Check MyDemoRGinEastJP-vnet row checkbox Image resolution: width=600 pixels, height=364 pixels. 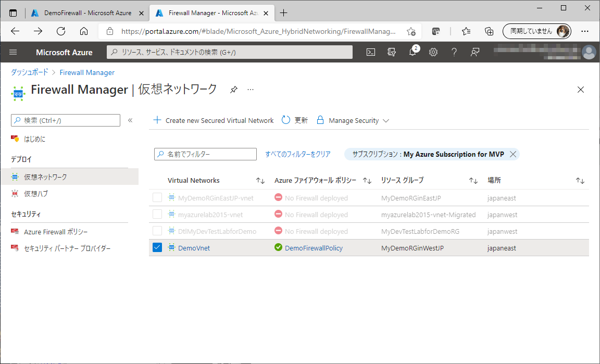(x=157, y=197)
